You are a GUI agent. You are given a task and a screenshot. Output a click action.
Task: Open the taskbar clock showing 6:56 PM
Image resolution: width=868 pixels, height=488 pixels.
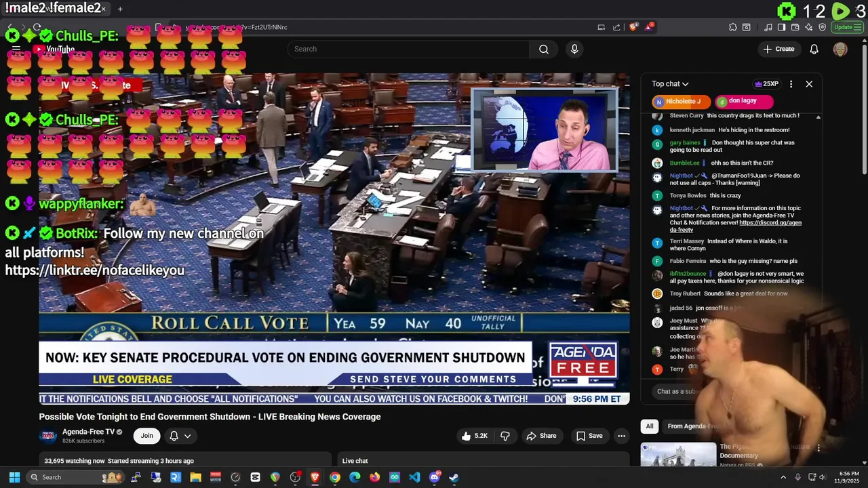click(x=849, y=477)
